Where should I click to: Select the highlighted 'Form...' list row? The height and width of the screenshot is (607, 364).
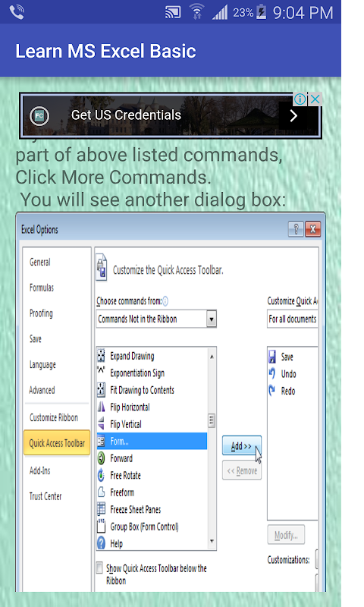(152, 441)
